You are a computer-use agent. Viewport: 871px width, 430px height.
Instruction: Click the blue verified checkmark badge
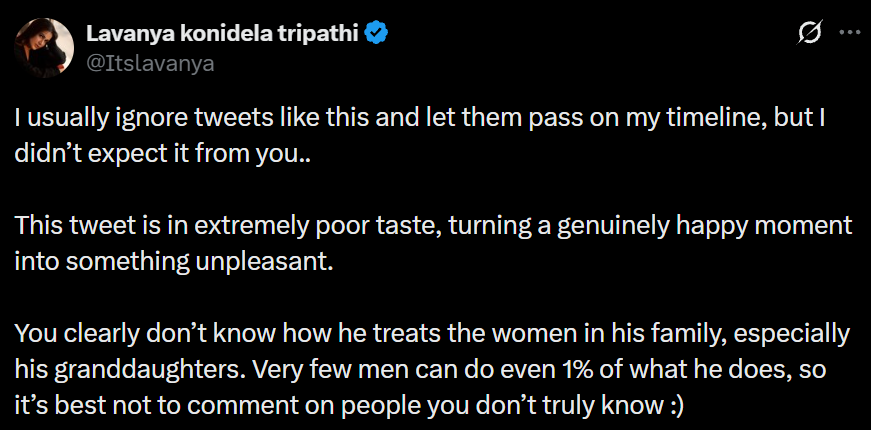[x=377, y=35]
